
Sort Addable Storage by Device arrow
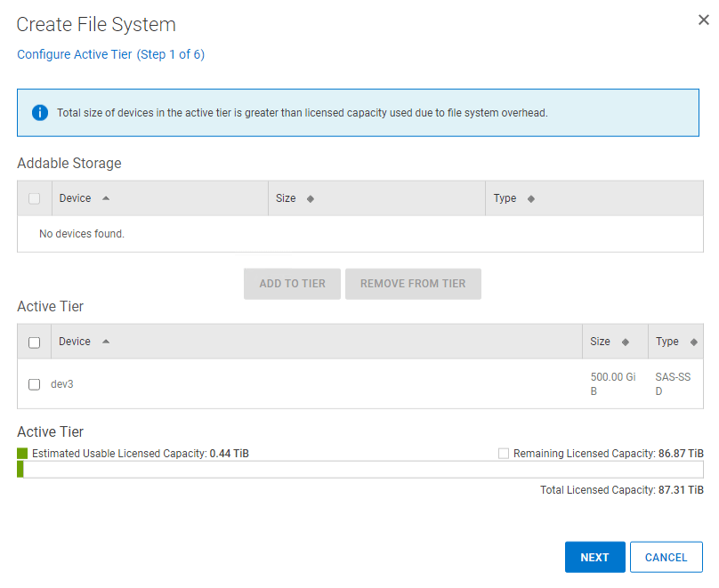(106, 198)
